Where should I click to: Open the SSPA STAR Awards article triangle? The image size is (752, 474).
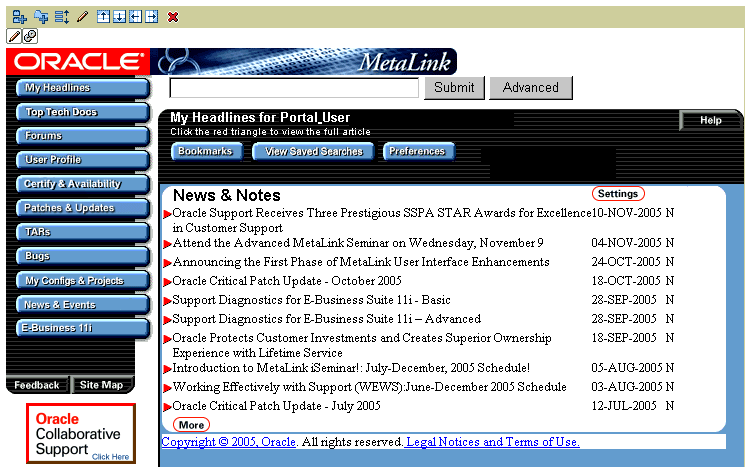(x=167, y=214)
